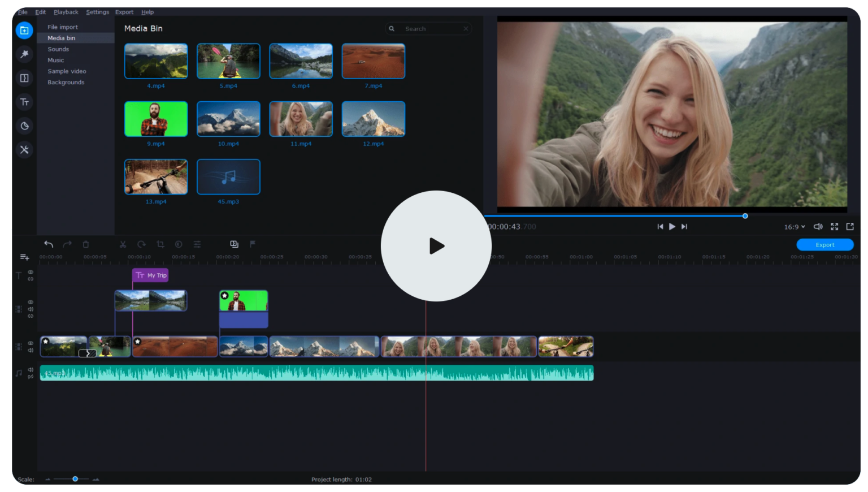This screenshot has height=492, width=868.
Task: Click the scissors Split tool
Action: [x=123, y=244]
